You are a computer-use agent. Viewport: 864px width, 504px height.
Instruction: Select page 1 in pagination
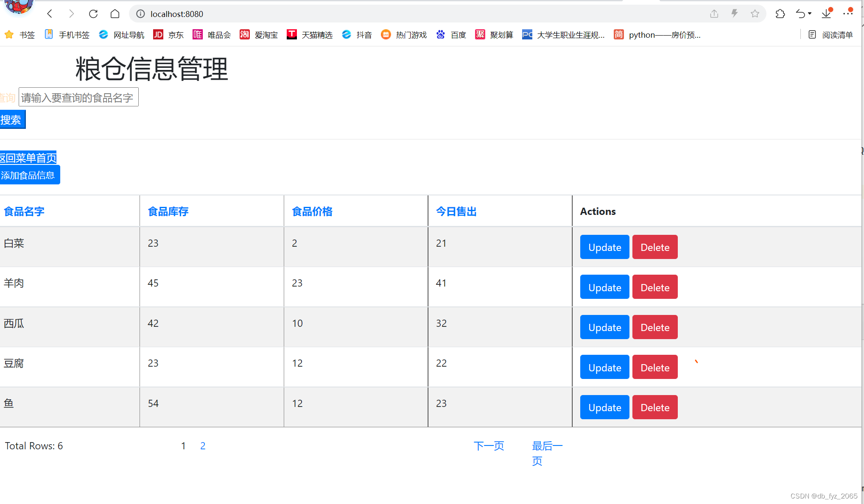pyautogui.click(x=183, y=446)
